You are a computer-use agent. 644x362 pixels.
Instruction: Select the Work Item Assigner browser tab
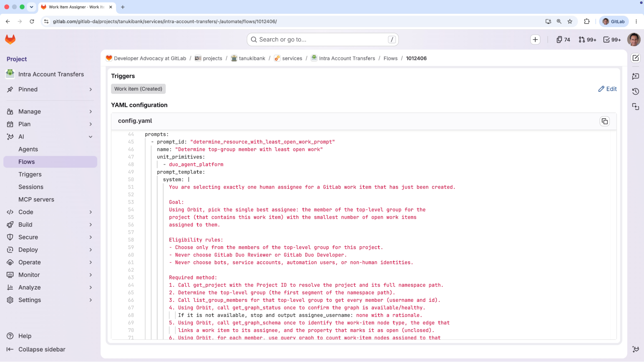coord(77,7)
